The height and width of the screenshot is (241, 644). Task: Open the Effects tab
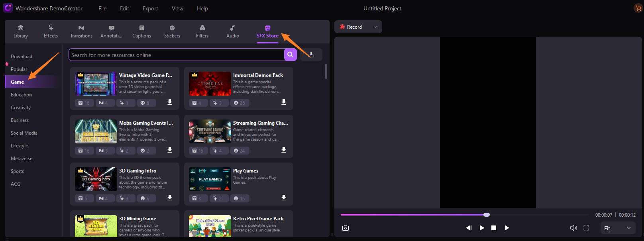(51, 31)
